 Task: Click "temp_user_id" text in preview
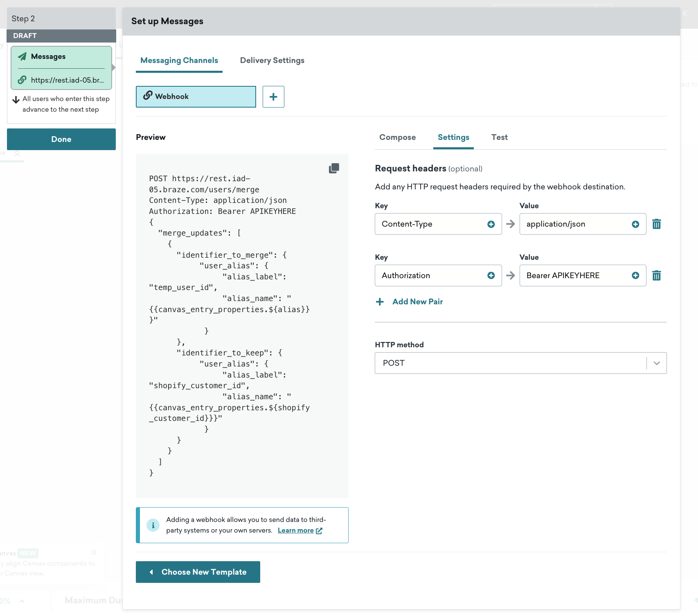(181, 288)
